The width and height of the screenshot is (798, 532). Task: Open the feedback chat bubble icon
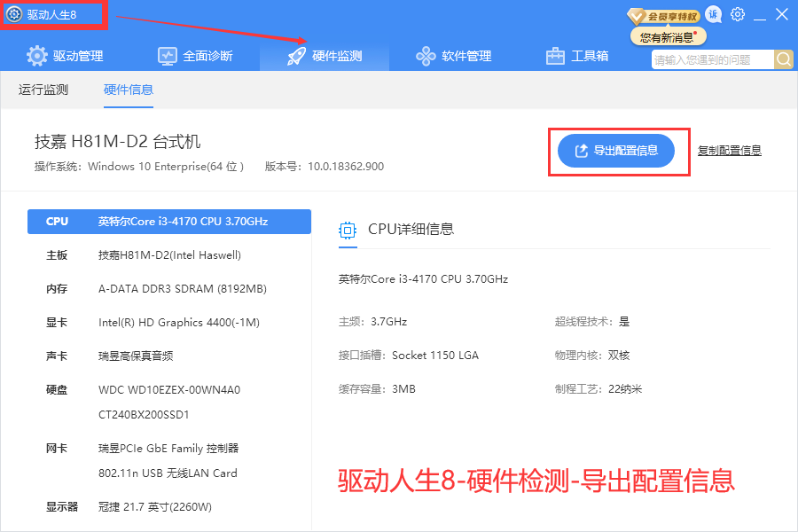[x=714, y=15]
